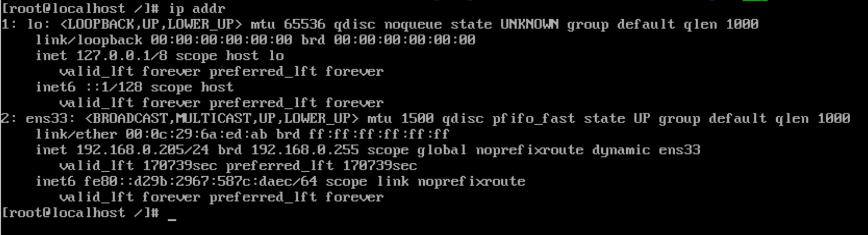This screenshot has width=868, height=235.
Task: Click the green bar at the top edge
Action: click(755, 1)
